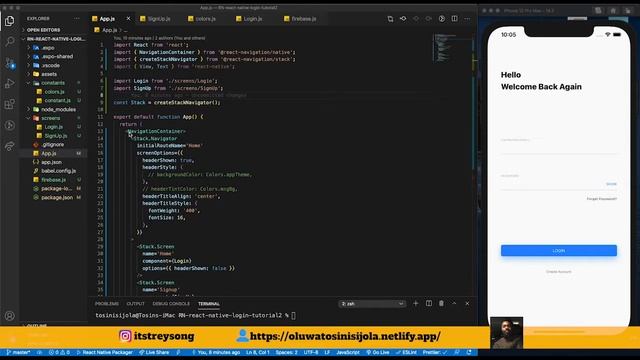Add a new terminal with plus icon
Image resolution: width=640 pixels, height=360 pixels.
[416, 303]
